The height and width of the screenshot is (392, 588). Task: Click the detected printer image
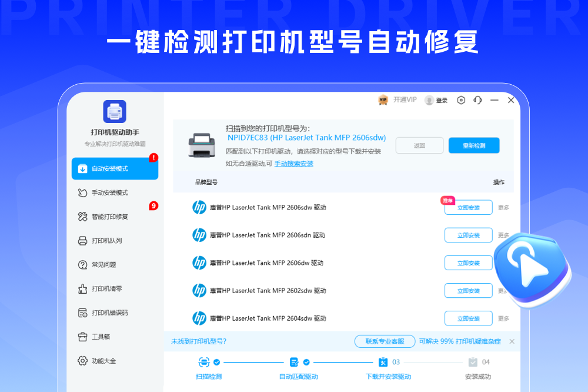pyautogui.click(x=202, y=145)
